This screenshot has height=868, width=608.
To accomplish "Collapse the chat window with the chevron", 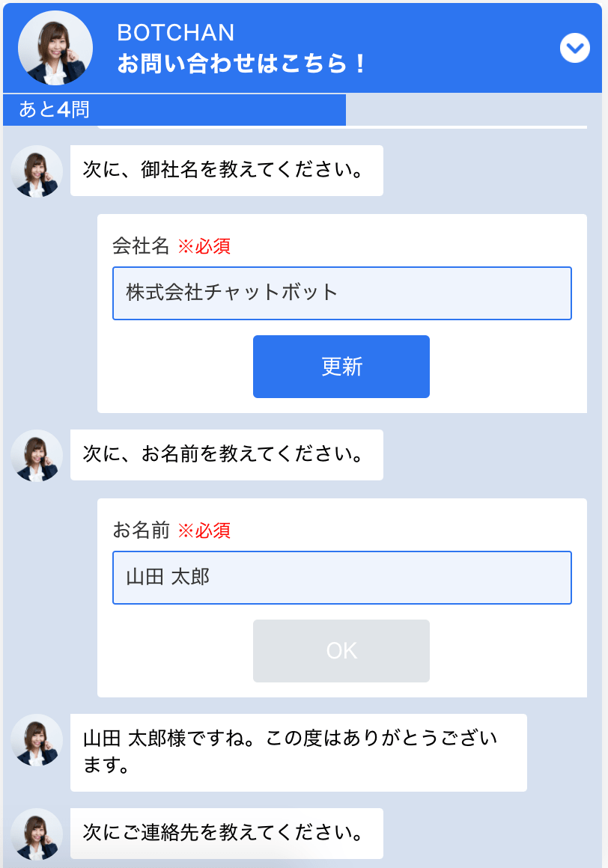I will (x=574, y=48).
